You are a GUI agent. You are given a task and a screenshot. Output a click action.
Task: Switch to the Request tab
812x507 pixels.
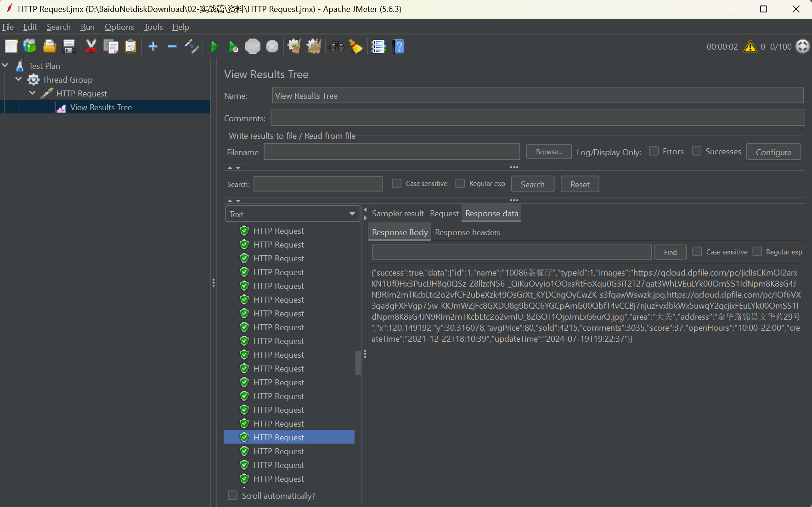coord(444,214)
